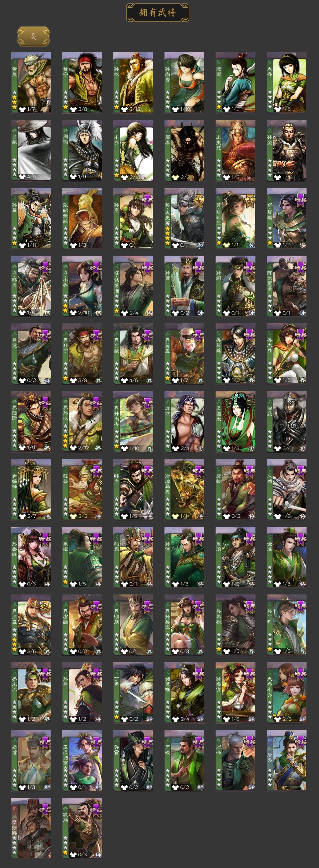Click the skin shirt icon on 孙坚 card
Screen dimensions: 319x868
[278, 177]
